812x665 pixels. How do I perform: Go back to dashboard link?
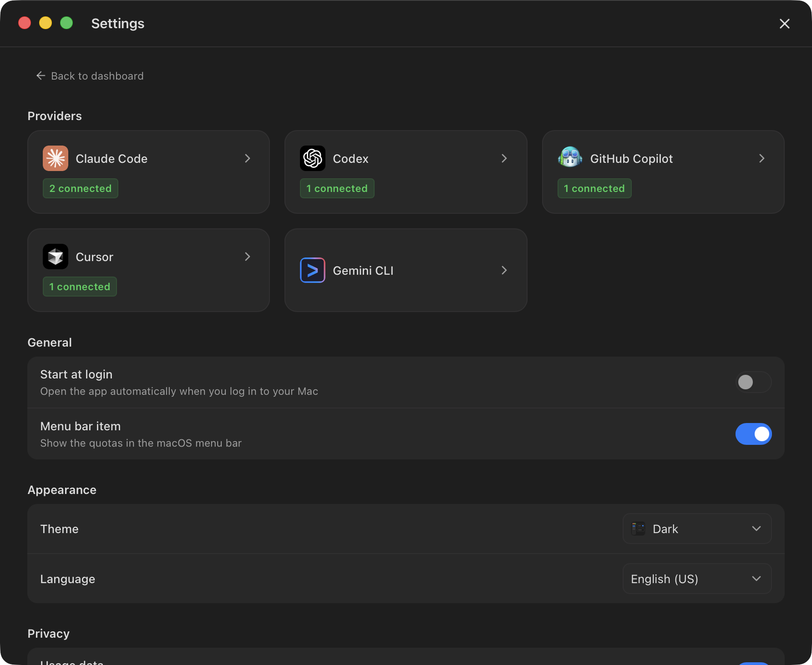(90, 76)
